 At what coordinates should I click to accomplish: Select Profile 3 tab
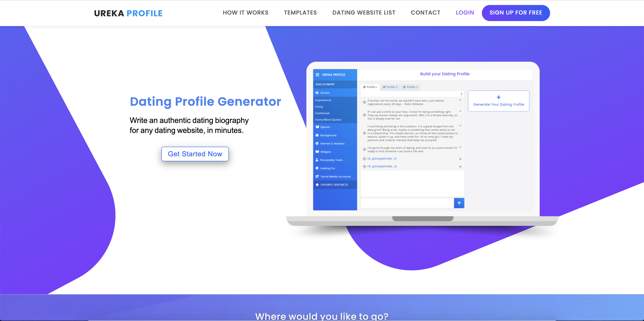[410, 87]
